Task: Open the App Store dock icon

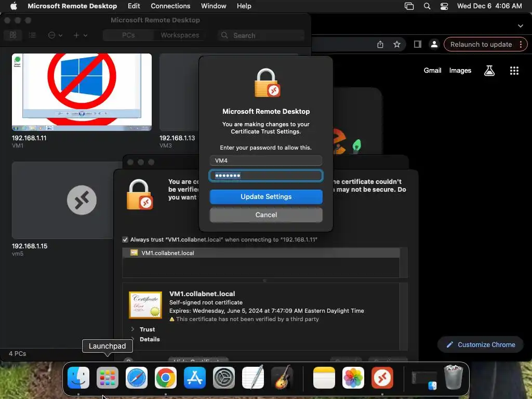Action: (x=195, y=378)
